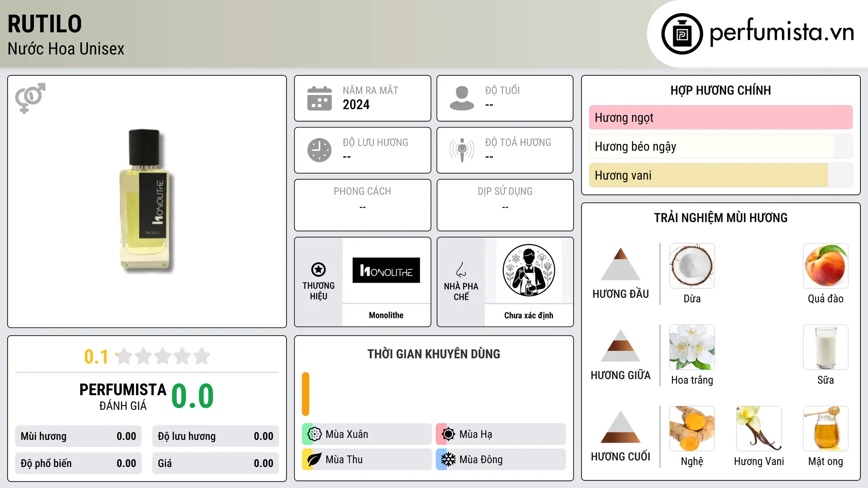Screen dimensions: 868x488
Task: Select the Mật ong honey note image
Action: pyautogui.click(x=826, y=429)
